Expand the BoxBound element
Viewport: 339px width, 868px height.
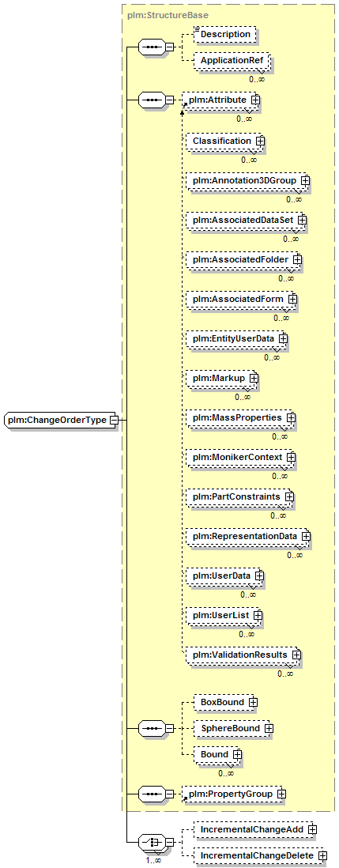[253, 702]
